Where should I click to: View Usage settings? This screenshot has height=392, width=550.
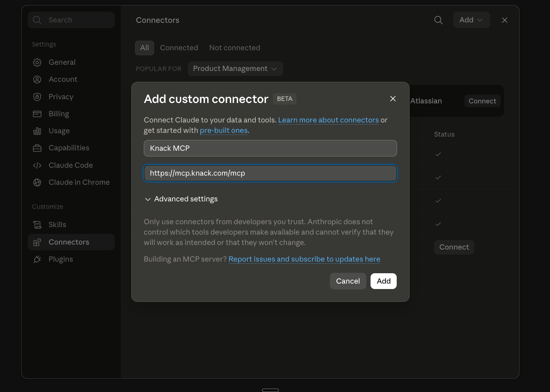(x=71, y=131)
